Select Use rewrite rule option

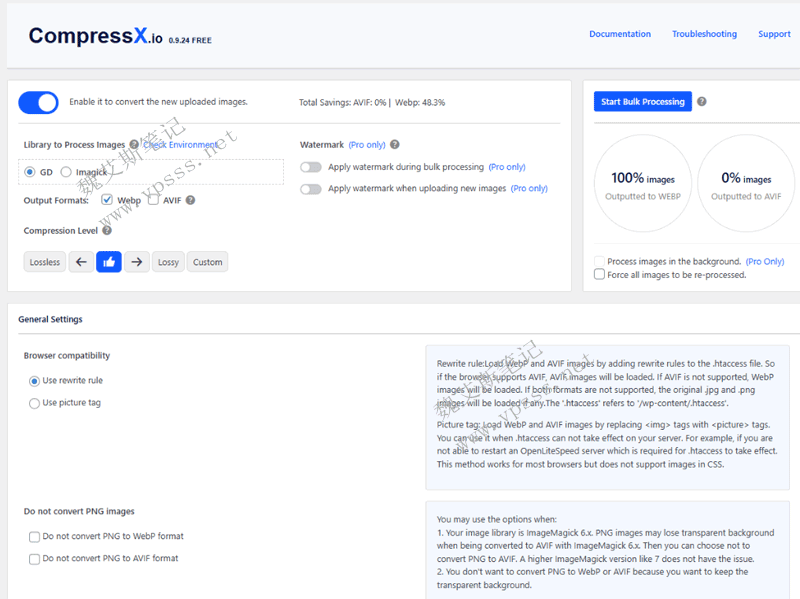click(x=34, y=381)
